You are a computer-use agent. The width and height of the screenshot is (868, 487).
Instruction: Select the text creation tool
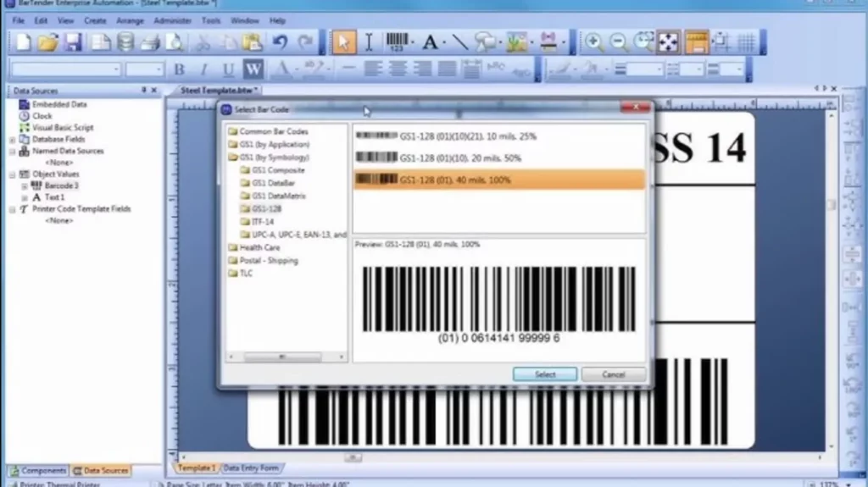pyautogui.click(x=431, y=42)
